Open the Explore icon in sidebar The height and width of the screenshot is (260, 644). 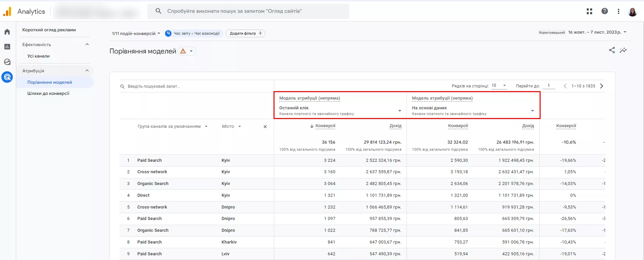pos(7,62)
